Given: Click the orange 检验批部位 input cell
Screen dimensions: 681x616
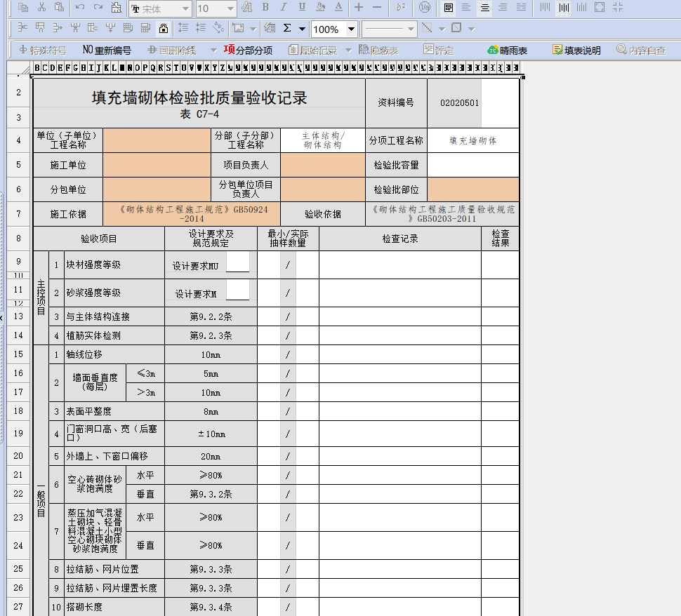Looking at the screenshot, I should 473,189.
